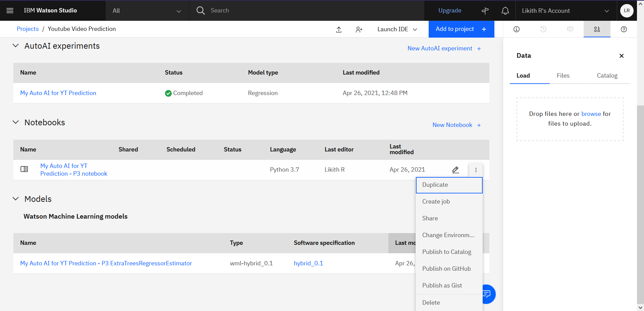Click the Search input field
Viewport: 644px width, 311px height.
(x=315, y=11)
